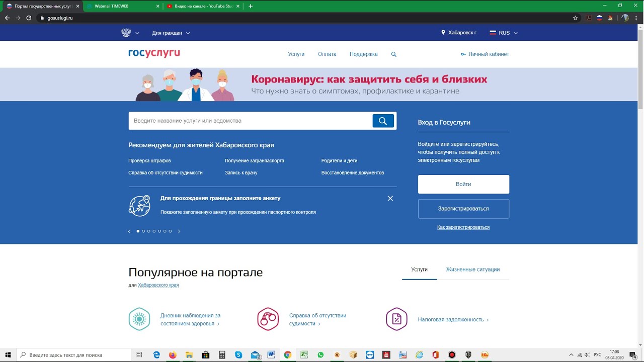Open the site search magnifier in the header
This screenshot has width=644, height=362.
tap(393, 54)
